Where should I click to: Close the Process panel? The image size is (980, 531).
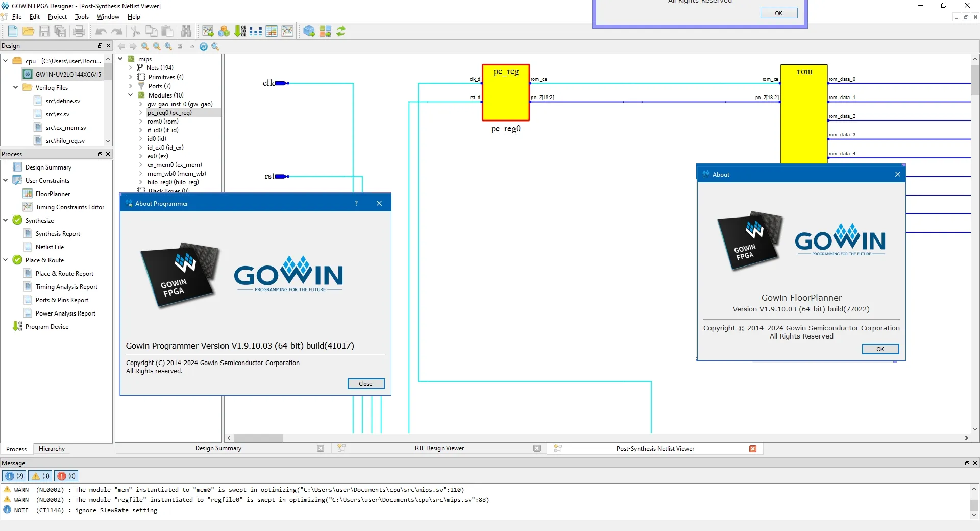pyautogui.click(x=108, y=154)
